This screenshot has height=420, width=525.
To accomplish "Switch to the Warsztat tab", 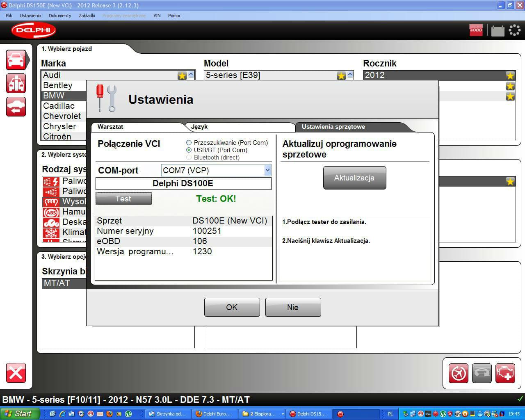I will pyautogui.click(x=137, y=127).
